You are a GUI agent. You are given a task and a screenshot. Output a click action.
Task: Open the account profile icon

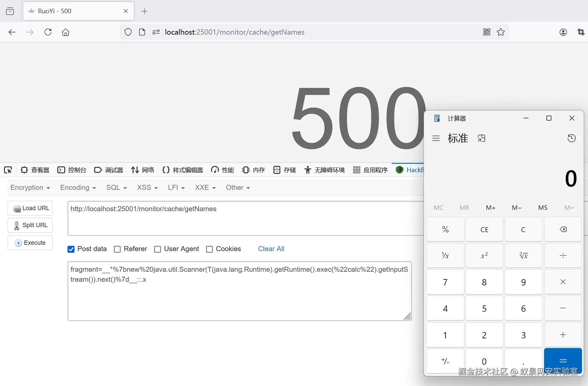pyautogui.click(x=563, y=32)
